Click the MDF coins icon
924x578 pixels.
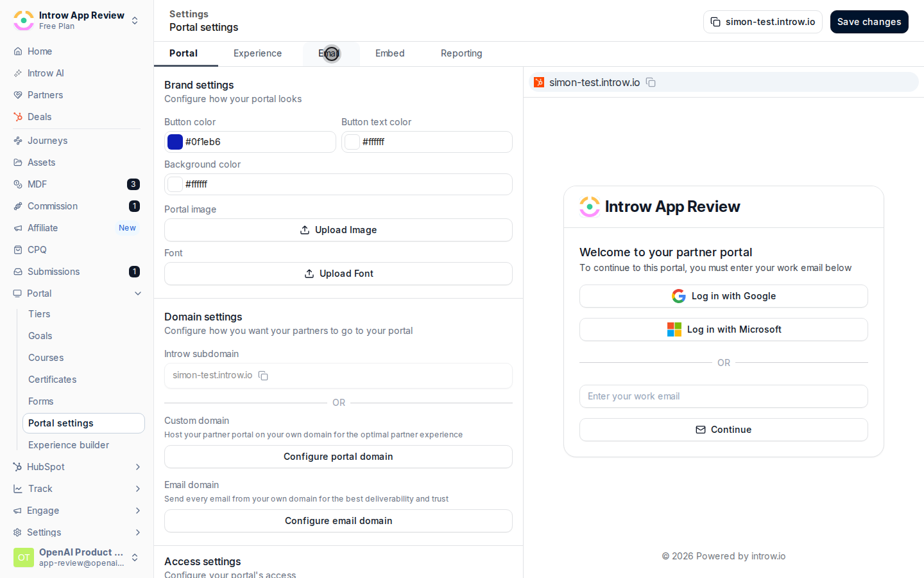coord(18,184)
